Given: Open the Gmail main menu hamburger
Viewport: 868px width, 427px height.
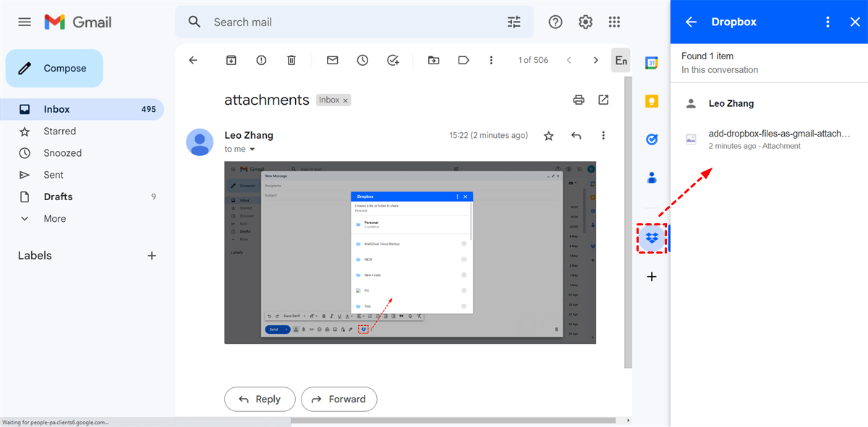Looking at the screenshot, I should (x=25, y=22).
